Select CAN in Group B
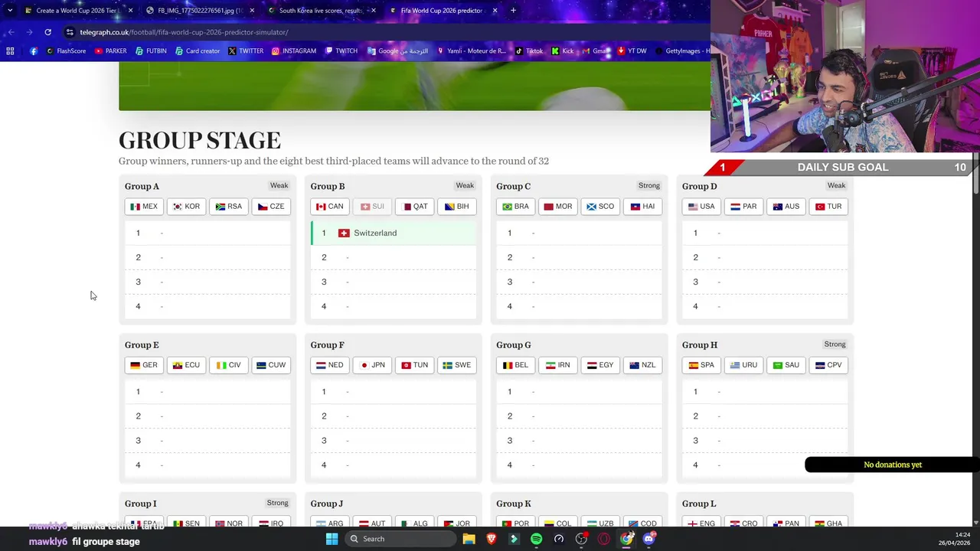The image size is (980, 551). point(330,207)
